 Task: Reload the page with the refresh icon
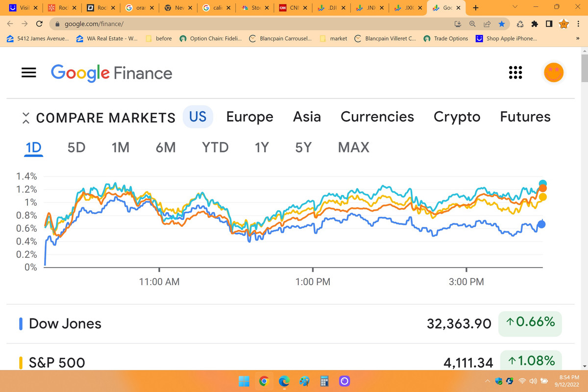(x=39, y=24)
